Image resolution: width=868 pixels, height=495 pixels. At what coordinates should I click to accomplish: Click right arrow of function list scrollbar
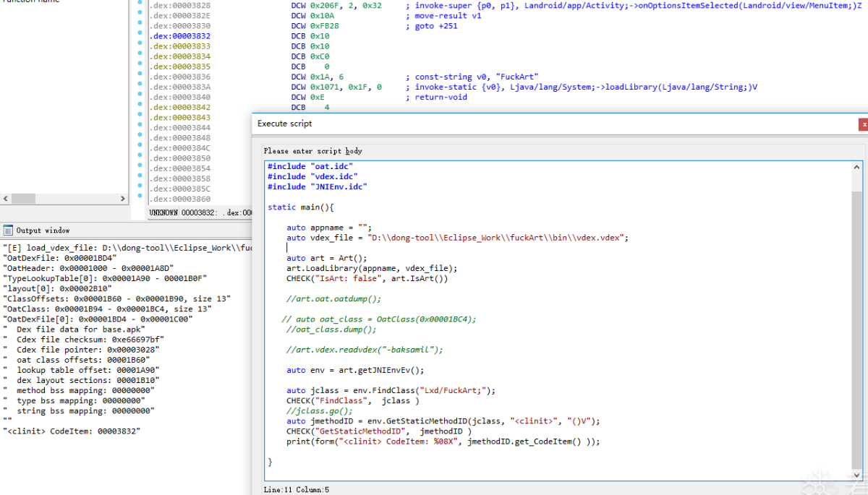[122, 199]
